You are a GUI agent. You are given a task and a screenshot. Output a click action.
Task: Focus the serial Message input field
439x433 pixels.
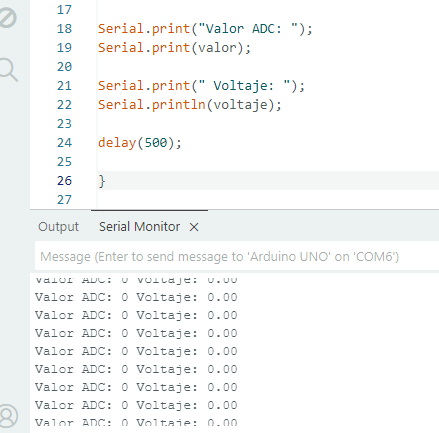click(237, 256)
